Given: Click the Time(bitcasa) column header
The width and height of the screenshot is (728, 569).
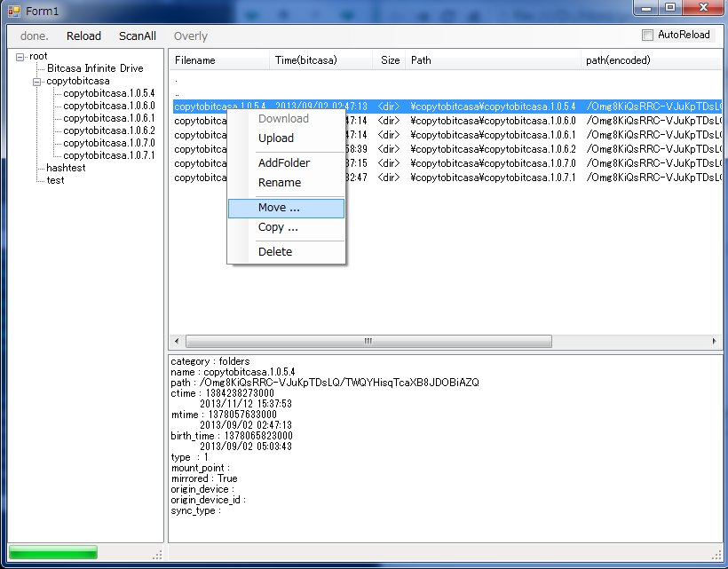Looking at the screenshot, I should (x=311, y=60).
